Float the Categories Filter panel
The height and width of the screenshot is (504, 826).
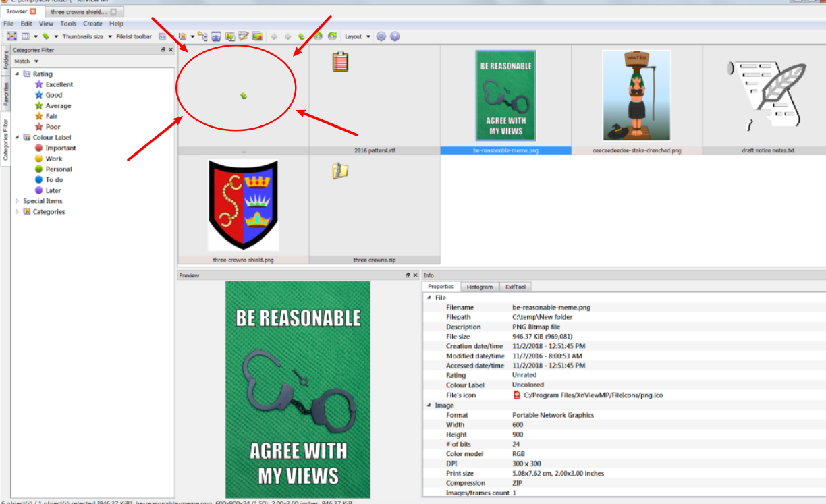[x=163, y=50]
